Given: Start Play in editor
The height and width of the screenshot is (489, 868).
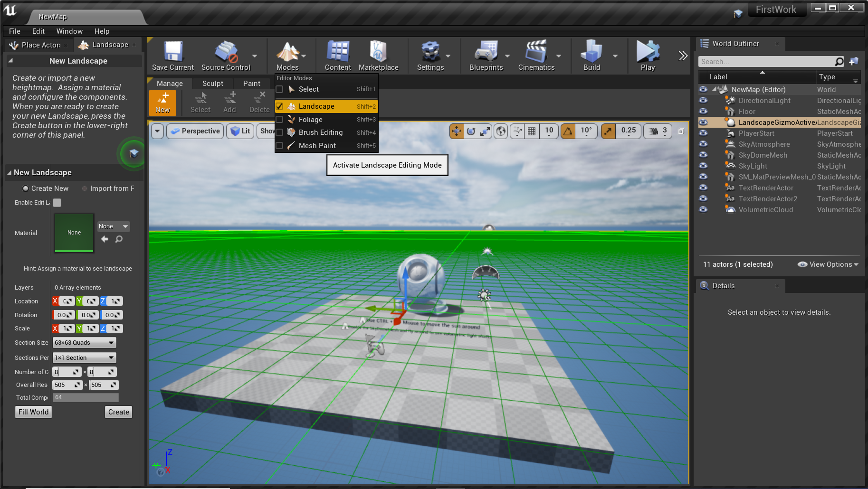Looking at the screenshot, I should [x=648, y=56].
